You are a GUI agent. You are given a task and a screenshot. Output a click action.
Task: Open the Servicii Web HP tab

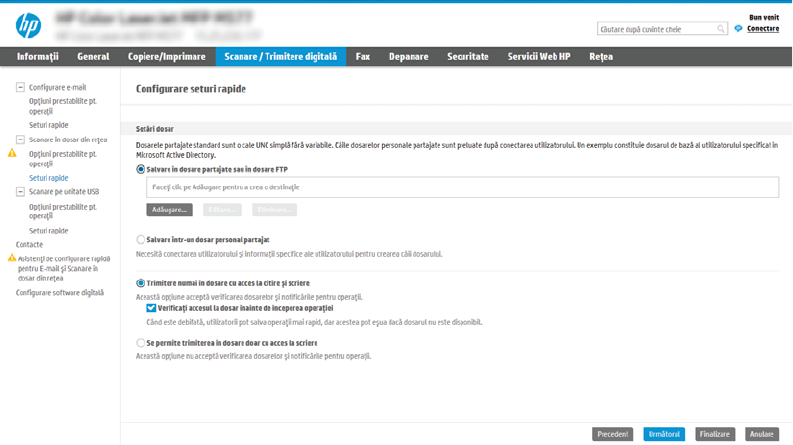539,57
